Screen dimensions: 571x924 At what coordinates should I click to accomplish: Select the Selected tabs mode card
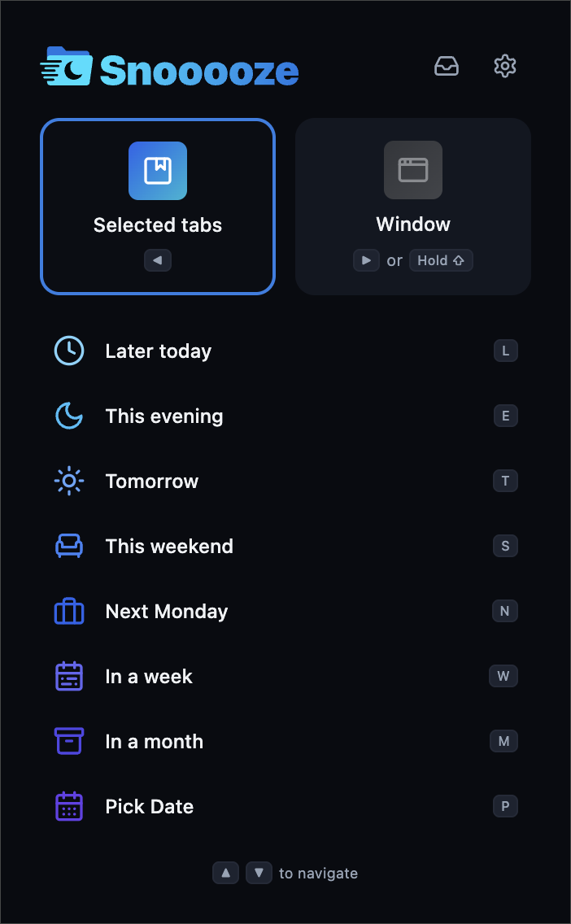point(157,206)
